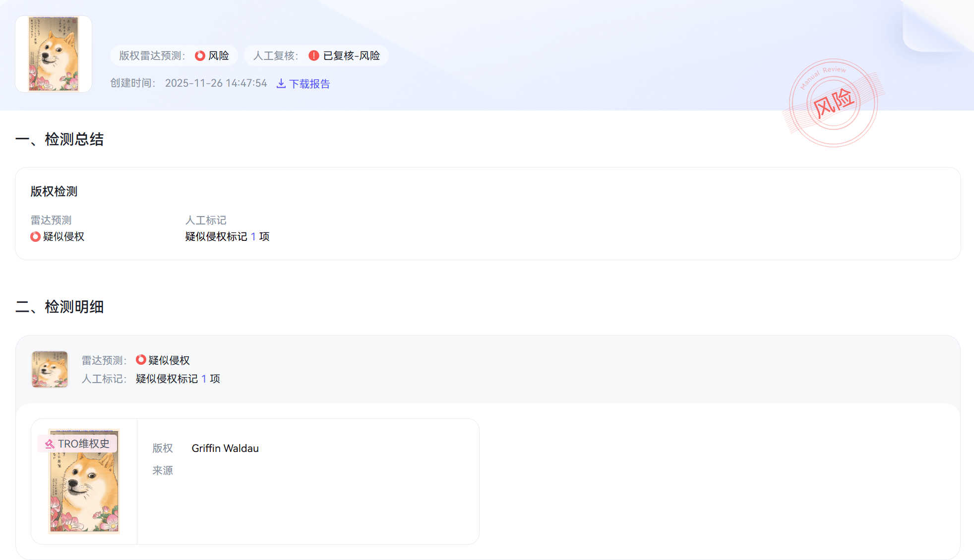The width and height of the screenshot is (974, 560).
Task: Open the Shiba artwork thumbnail in header
Action: 54,54
